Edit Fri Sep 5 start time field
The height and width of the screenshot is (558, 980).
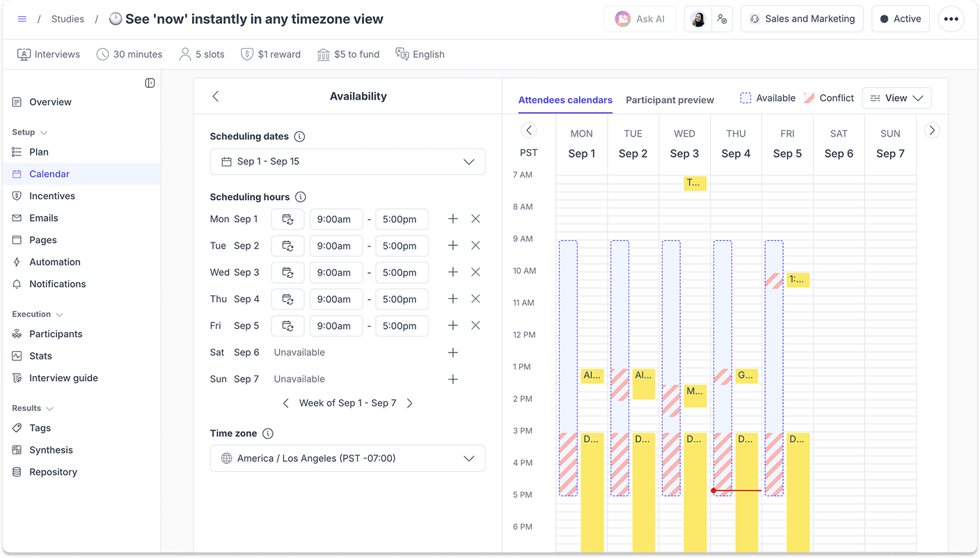[336, 326]
